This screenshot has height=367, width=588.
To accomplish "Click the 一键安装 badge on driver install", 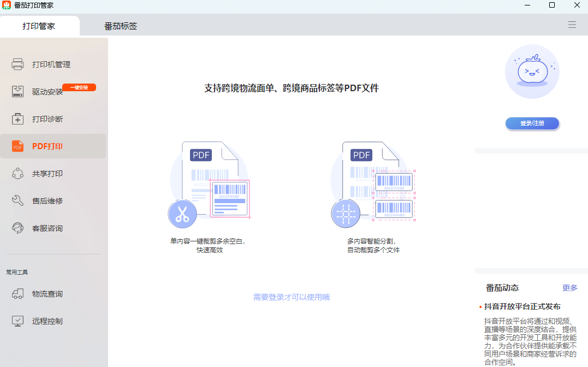I will pyautogui.click(x=79, y=87).
